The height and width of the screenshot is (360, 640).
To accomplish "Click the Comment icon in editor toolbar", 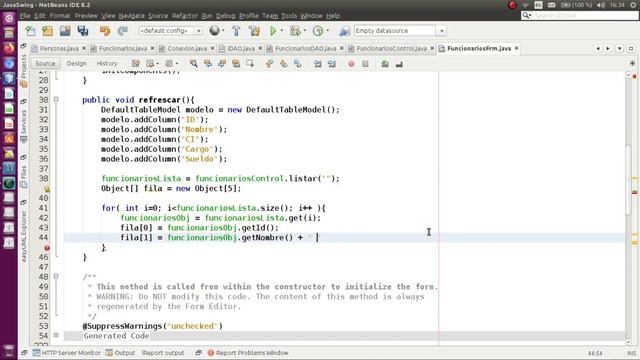I will click(385, 64).
